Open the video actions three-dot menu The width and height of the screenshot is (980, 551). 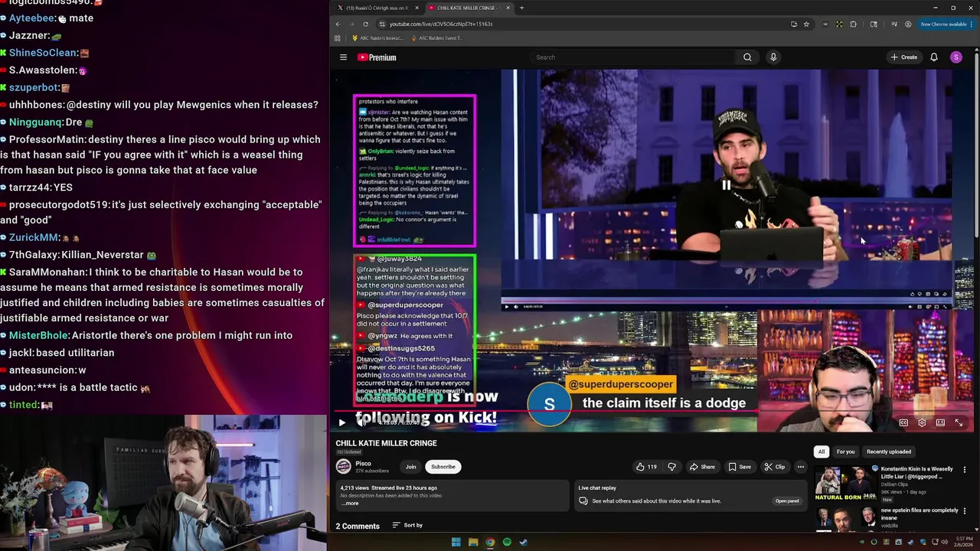[x=801, y=467]
